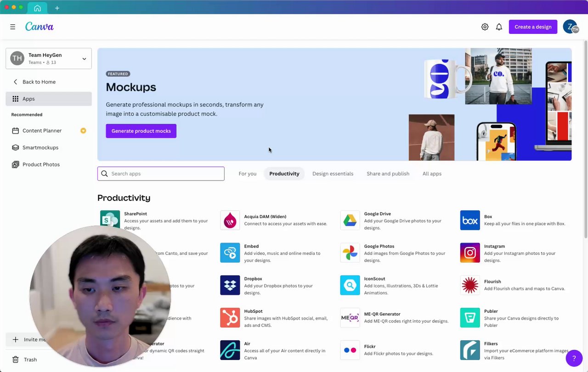Click the Create a design button
The width and height of the screenshot is (588, 372).
click(x=533, y=27)
